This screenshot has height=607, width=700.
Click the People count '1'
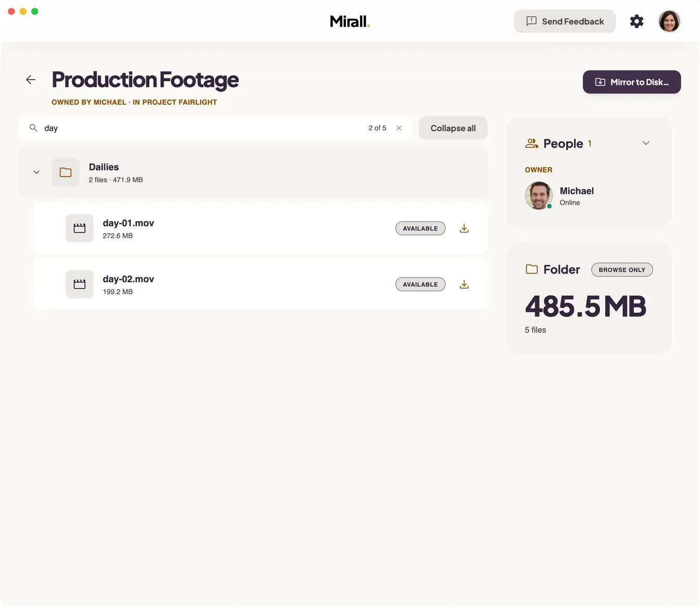pos(590,143)
